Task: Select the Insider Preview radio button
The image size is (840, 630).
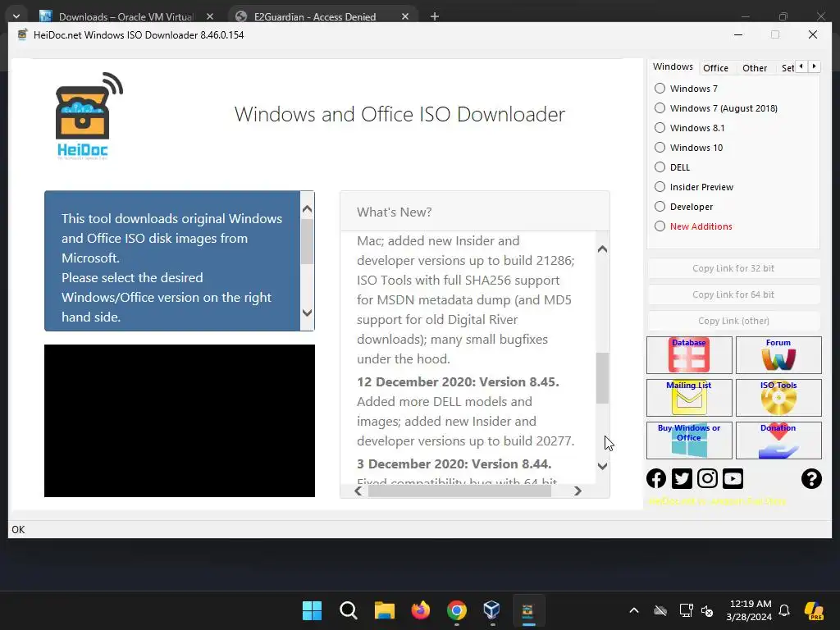Action: (x=660, y=187)
